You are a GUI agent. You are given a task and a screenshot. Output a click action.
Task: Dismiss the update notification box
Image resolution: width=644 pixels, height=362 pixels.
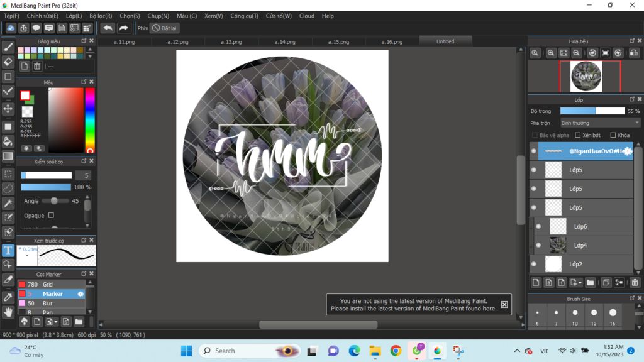504,304
